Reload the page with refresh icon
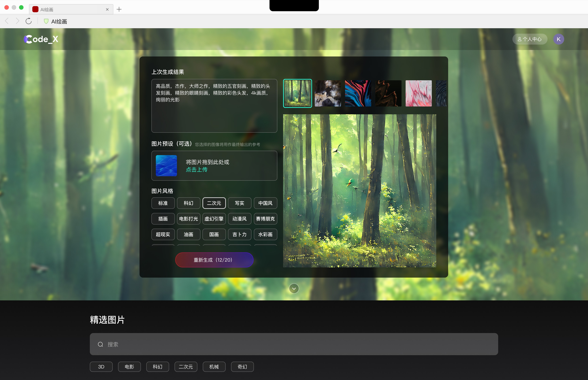The width and height of the screenshot is (588, 380). pos(29,21)
